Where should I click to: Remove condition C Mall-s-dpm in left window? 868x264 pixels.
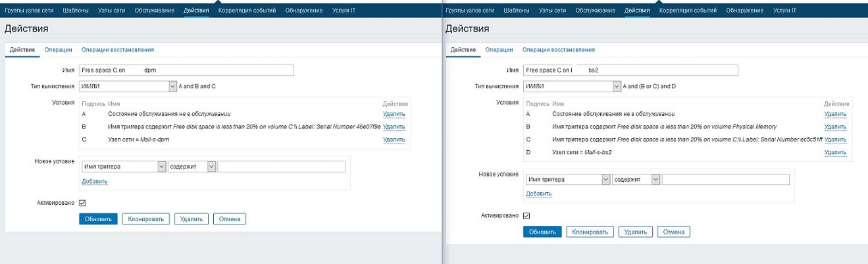(394, 140)
